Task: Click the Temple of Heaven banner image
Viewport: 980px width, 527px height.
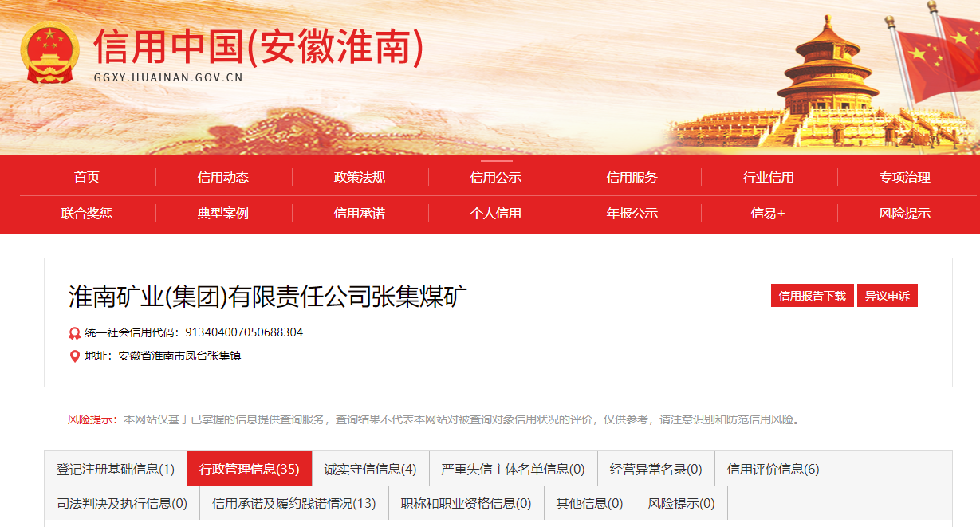Action: point(825,84)
